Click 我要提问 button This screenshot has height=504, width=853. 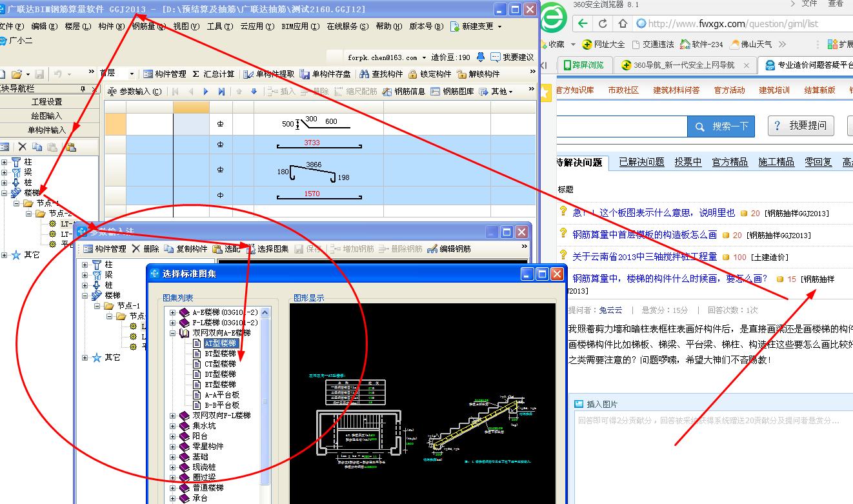point(801,126)
